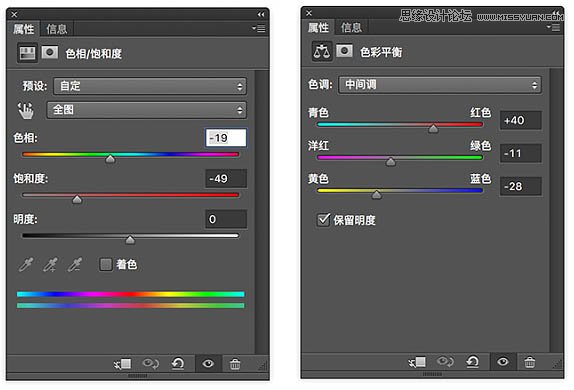The image size is (574, 390).
Task: Open the 预设 preset dropdown showing 自定
Action: point(150,86)
